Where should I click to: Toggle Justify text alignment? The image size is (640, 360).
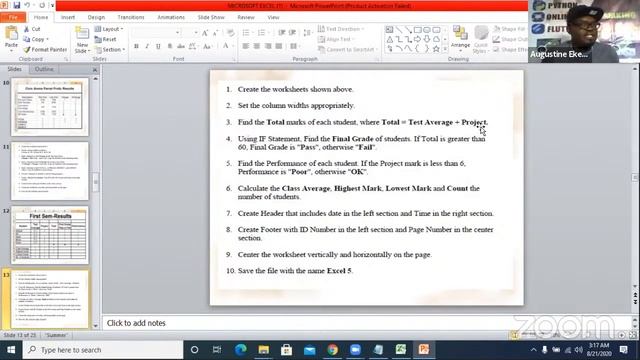[279, 46]
